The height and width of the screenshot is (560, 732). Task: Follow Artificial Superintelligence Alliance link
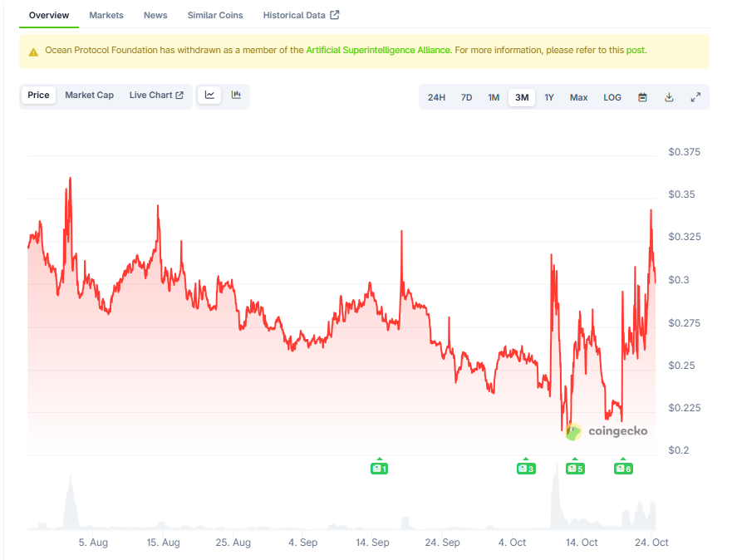(x=378, y=51)
